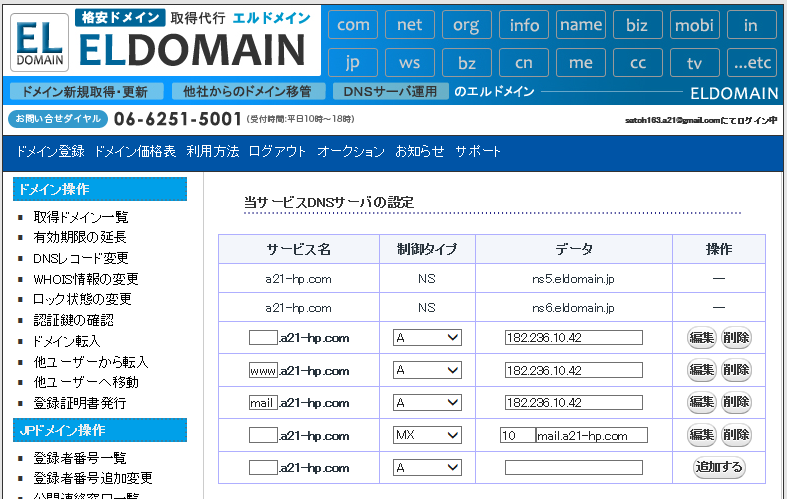Open ドメイン価格表 in the navigation bar
The height and width of the screenshot is (499, 787).
(x=135, y=151)
